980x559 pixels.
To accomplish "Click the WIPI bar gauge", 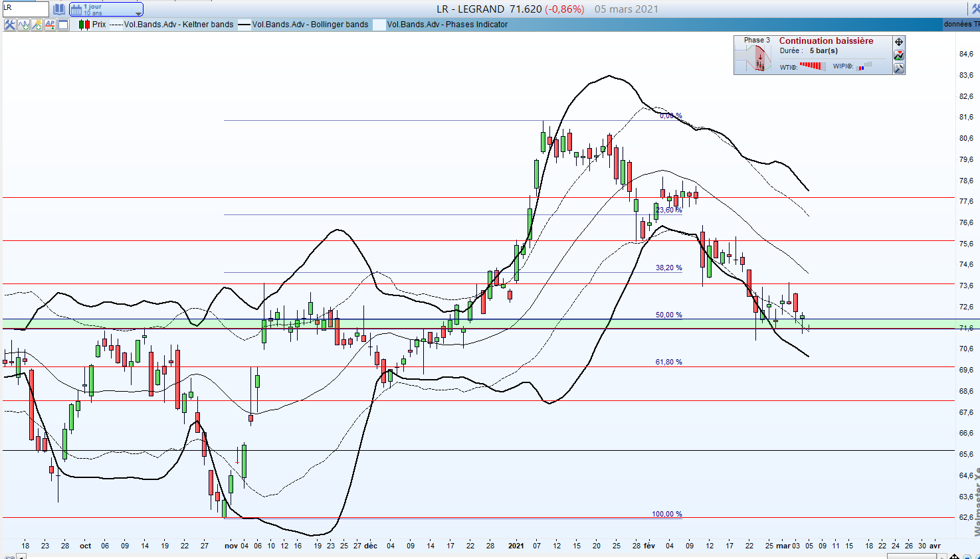I will coord(864,66).
